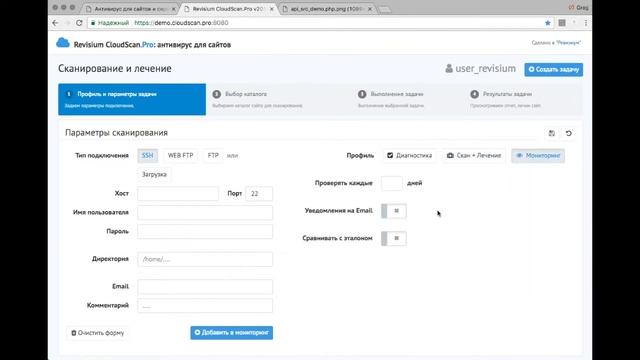Select the WEB FTP connection type
The height and width of the screenshot is (360, 640).
click(180, 156)
